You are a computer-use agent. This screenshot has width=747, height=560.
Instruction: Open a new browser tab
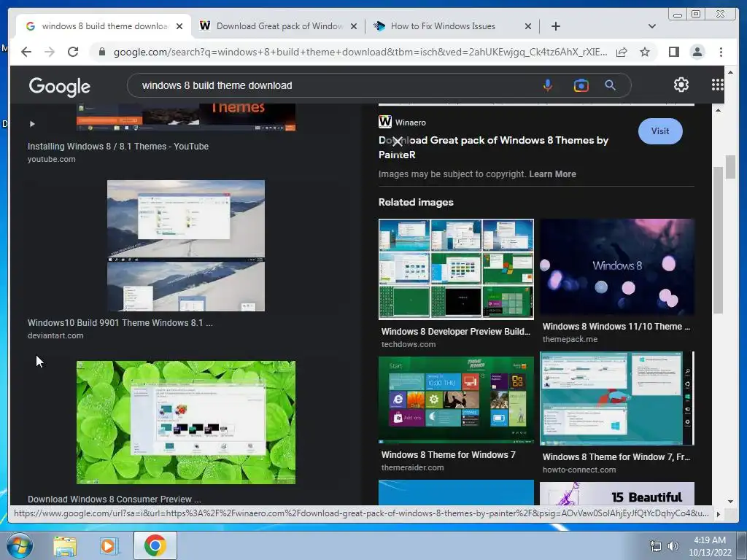pos(555,26)
